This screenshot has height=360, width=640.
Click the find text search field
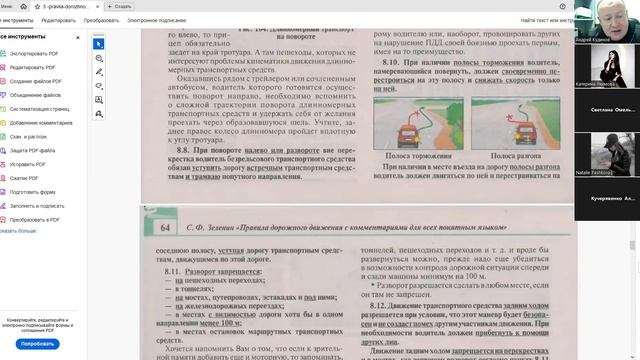547,20
